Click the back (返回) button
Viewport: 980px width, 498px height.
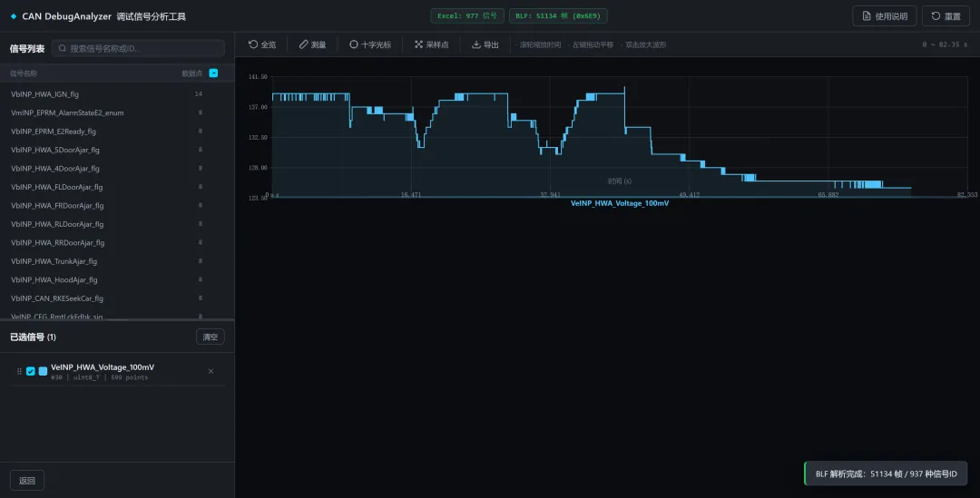click(x=27, y=481)
